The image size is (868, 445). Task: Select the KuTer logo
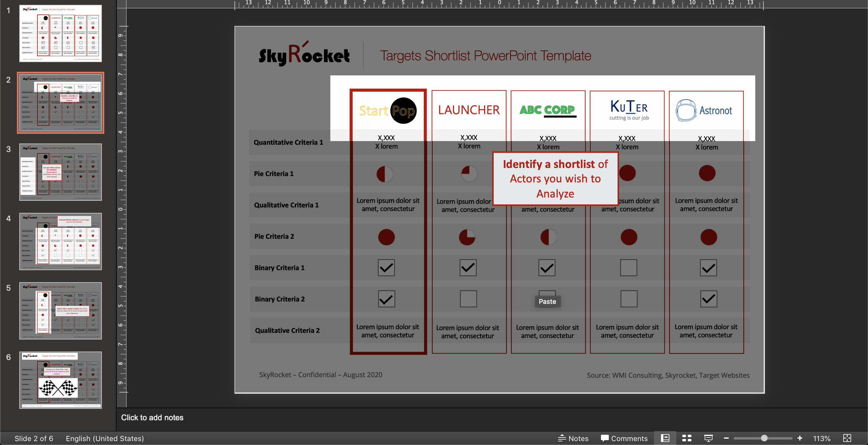point(629,110)
